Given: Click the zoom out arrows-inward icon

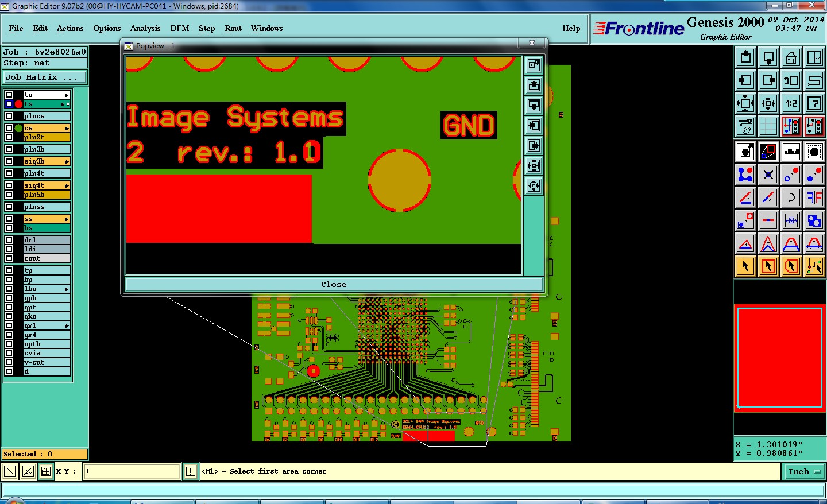Looking at the screenshot, I should [768, 103].
